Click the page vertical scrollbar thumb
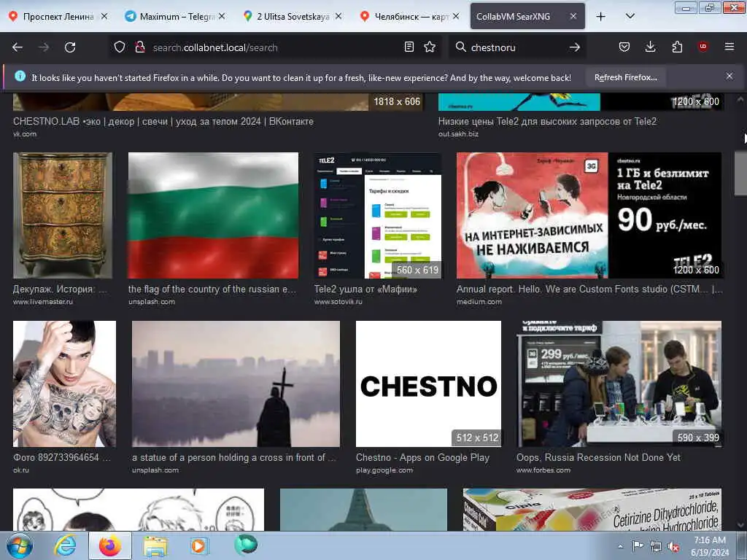 tap(740, 174)
